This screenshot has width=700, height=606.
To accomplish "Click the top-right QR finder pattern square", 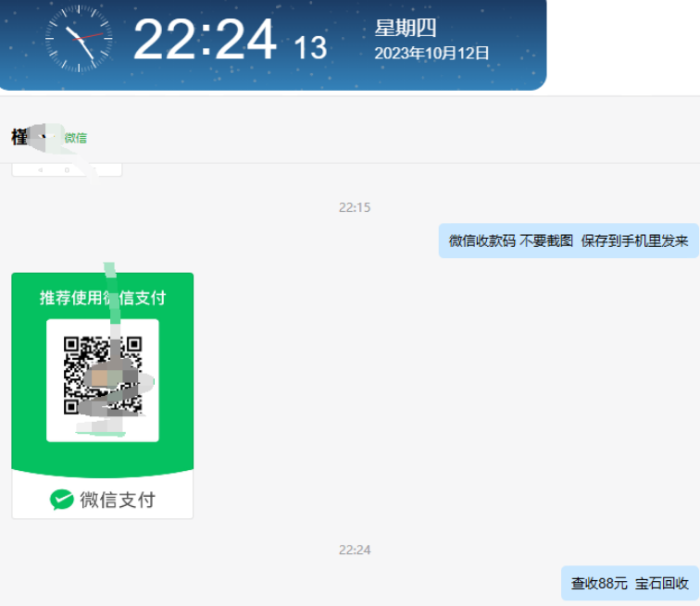I will 134,345.
